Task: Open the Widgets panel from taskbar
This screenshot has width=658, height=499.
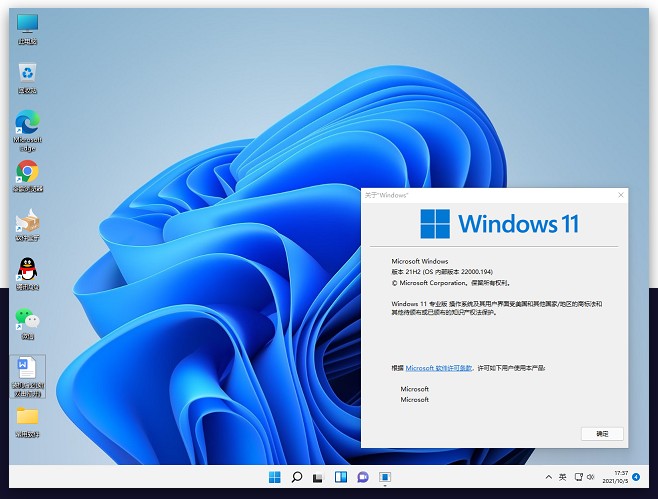Action: [341, 478]
